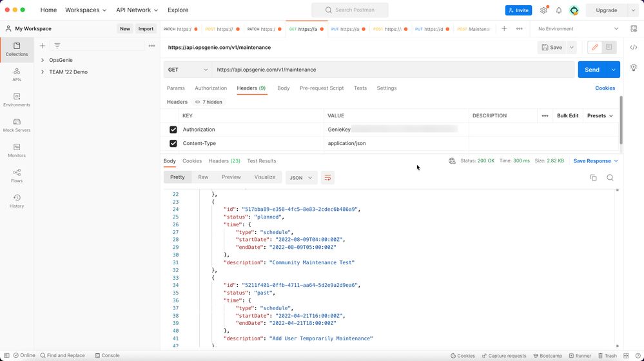Open the API Network dropdown menu
The image size is (644, 361).
[137, 10]
